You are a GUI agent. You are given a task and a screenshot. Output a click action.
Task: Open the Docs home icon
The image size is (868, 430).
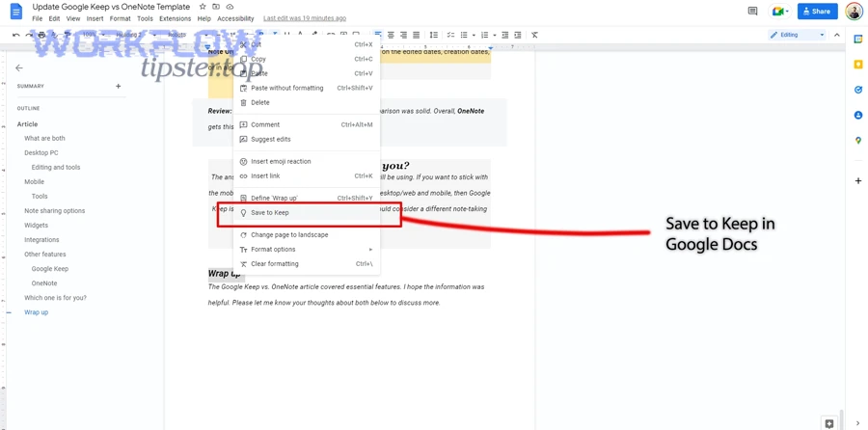tap(16, 11)
